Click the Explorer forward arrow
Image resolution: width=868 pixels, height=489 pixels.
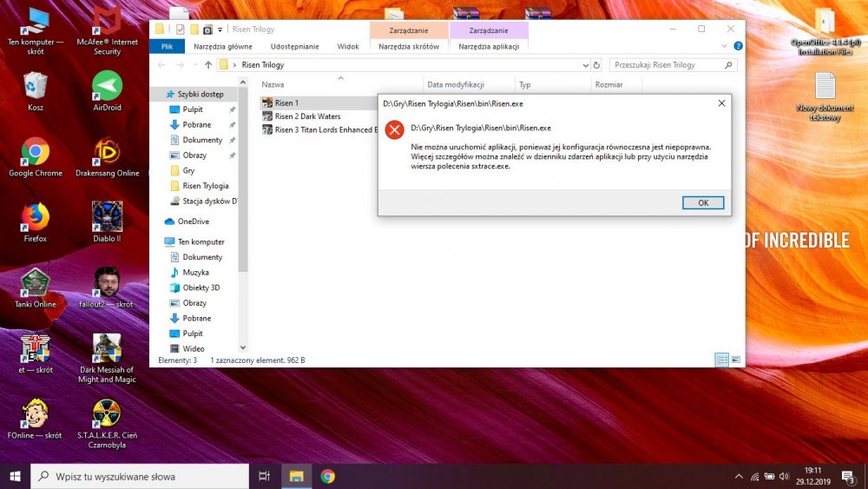coord(180,65)
